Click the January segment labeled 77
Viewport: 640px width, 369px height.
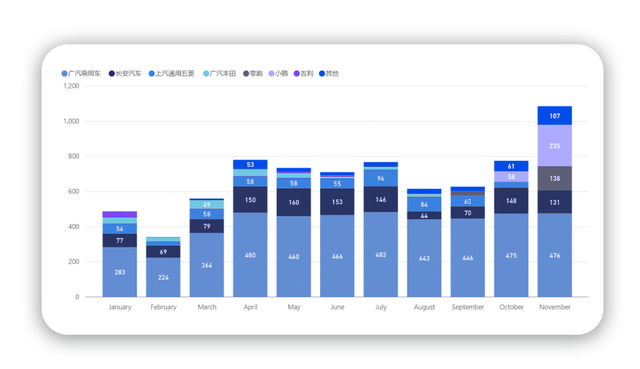click(120, 240)
